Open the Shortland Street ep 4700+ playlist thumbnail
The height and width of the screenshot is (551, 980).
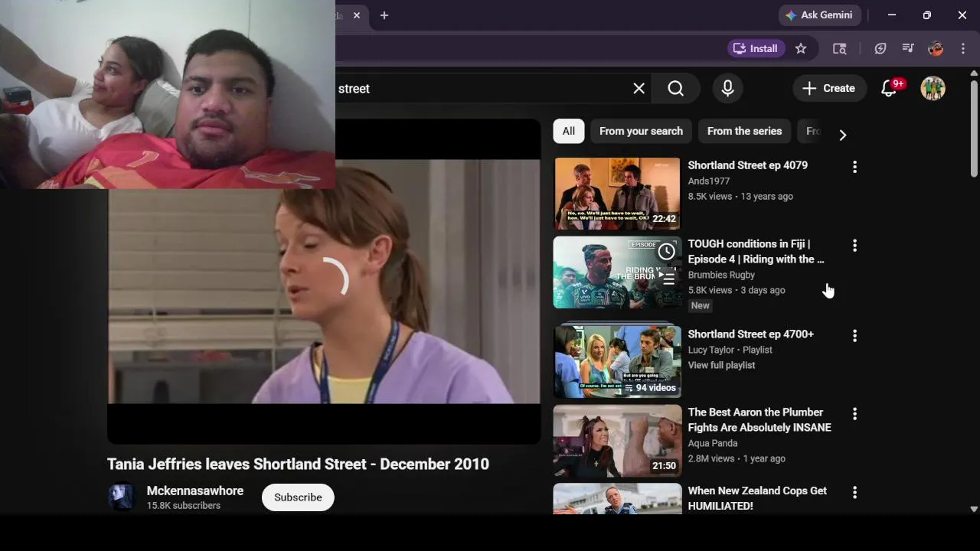click(617, 361)
